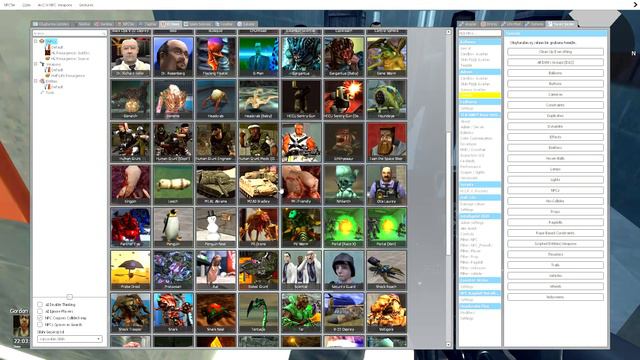Select the Tentacle NPC icon

coord(258,313)
